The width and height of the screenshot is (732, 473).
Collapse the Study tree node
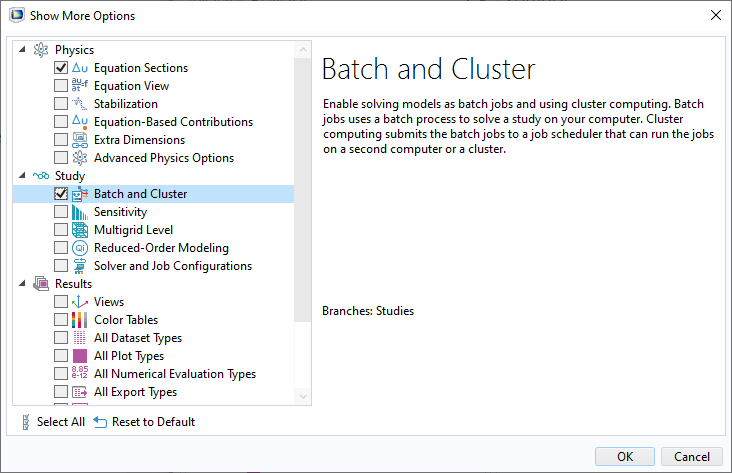coord(22,175)
